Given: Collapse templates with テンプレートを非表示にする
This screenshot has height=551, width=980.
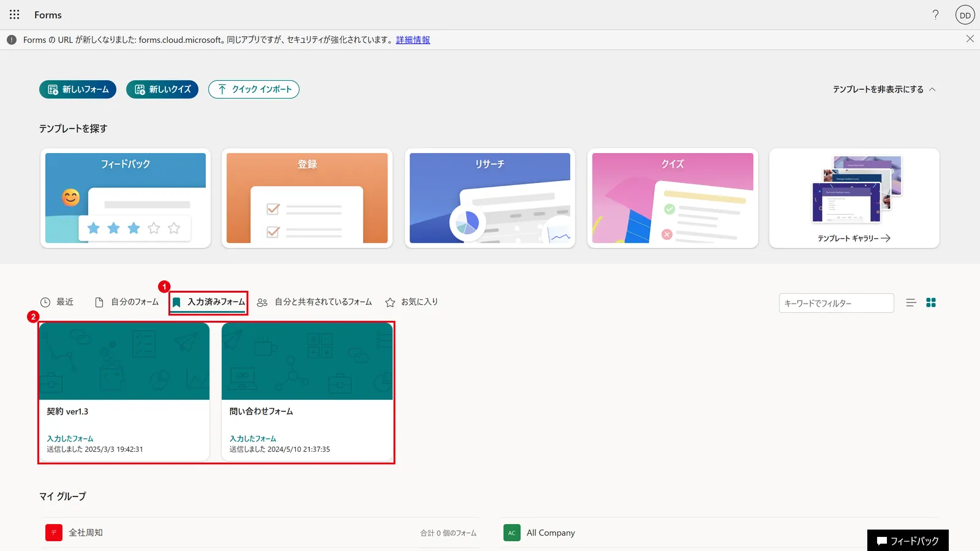Looking at the screenshot, I should tap(884, 89).
